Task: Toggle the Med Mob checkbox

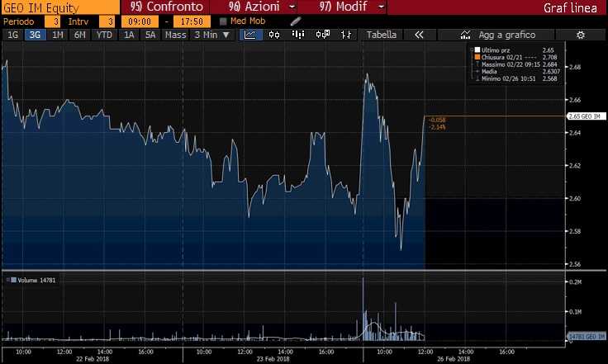Action: click(223, 21)
